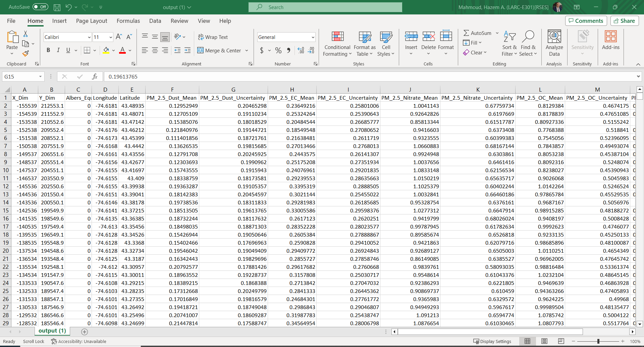Click the Cut scissors icon
644x347 pixels.
tap(25, 34)
